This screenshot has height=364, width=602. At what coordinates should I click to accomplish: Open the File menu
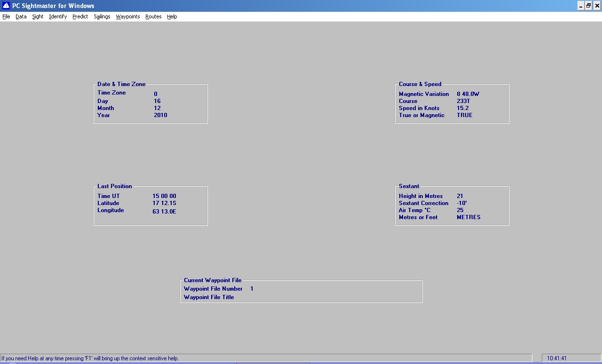(x=6, y=16)
